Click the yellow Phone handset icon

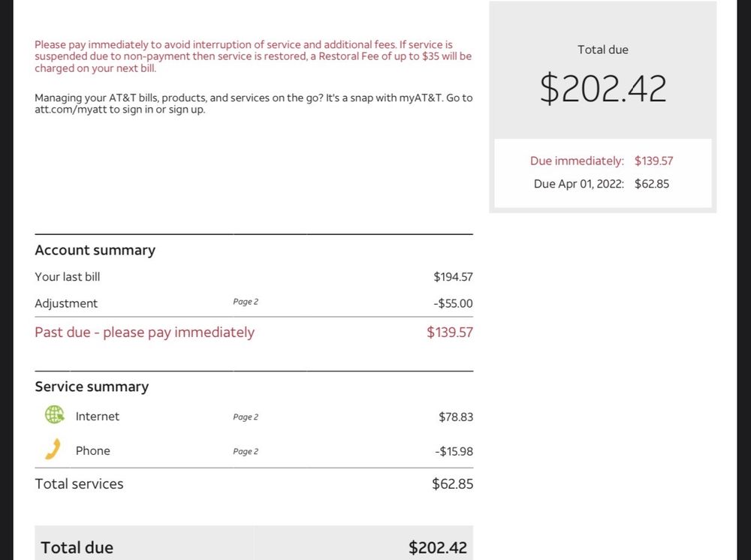(x=53, y=450)
